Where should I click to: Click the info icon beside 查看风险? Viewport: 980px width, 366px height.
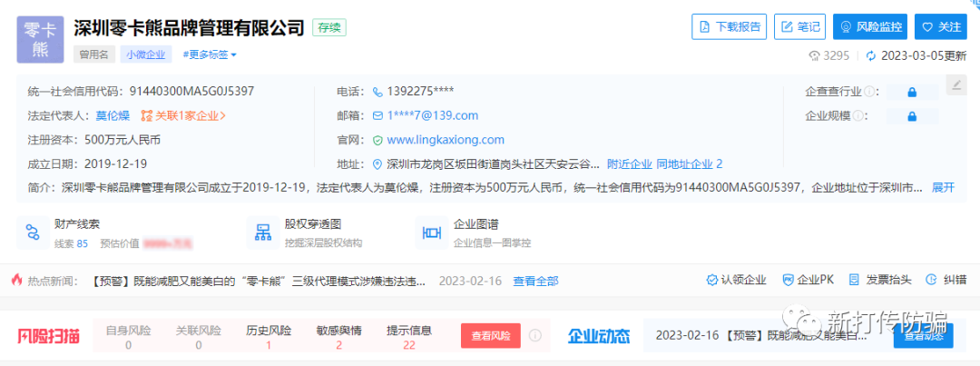pyautogui.click(x=535, y=336)
